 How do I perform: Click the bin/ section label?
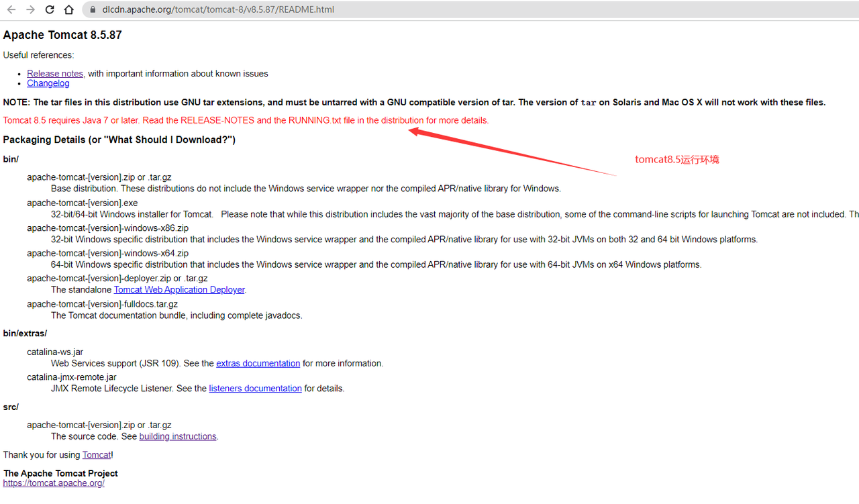pos(11,159)
